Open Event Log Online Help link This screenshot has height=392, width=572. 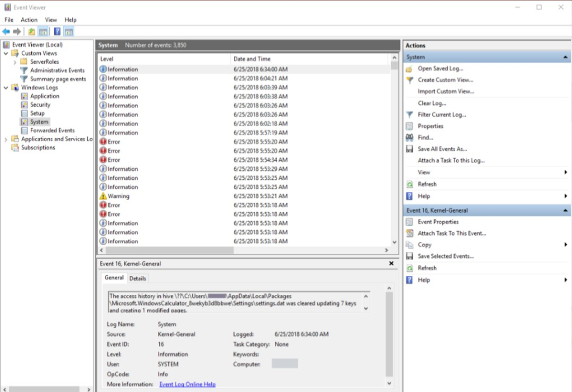(x=187, y=384)
